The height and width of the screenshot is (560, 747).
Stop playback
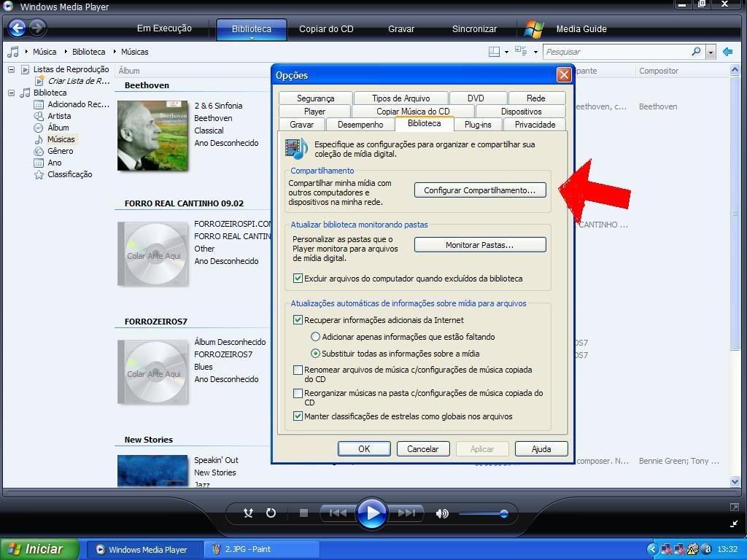[x=303, y=513]
